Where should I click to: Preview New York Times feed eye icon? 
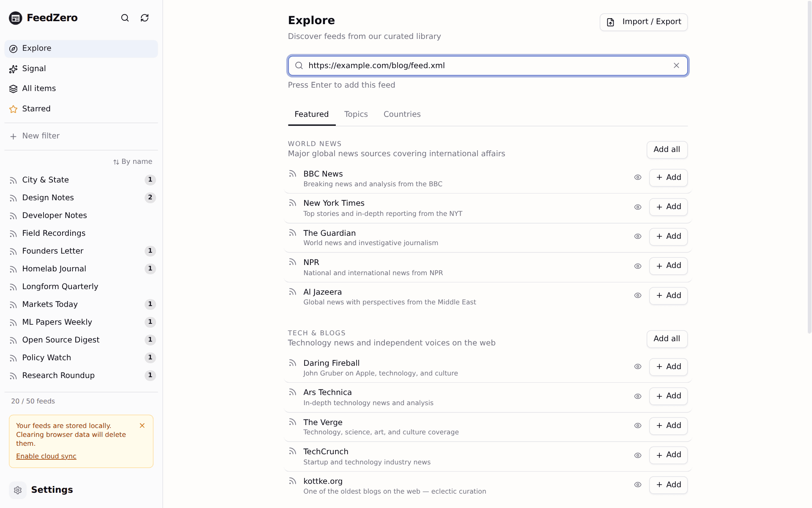(x=638, y=207)
